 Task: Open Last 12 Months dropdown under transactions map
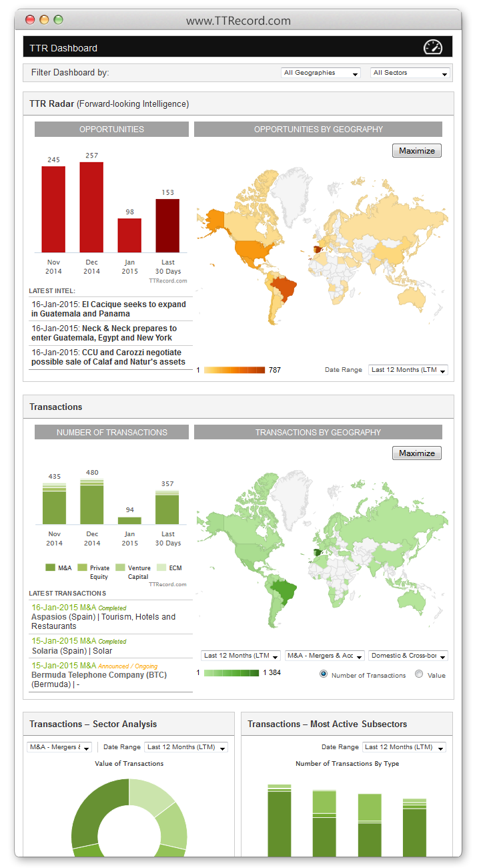(241, 656)
